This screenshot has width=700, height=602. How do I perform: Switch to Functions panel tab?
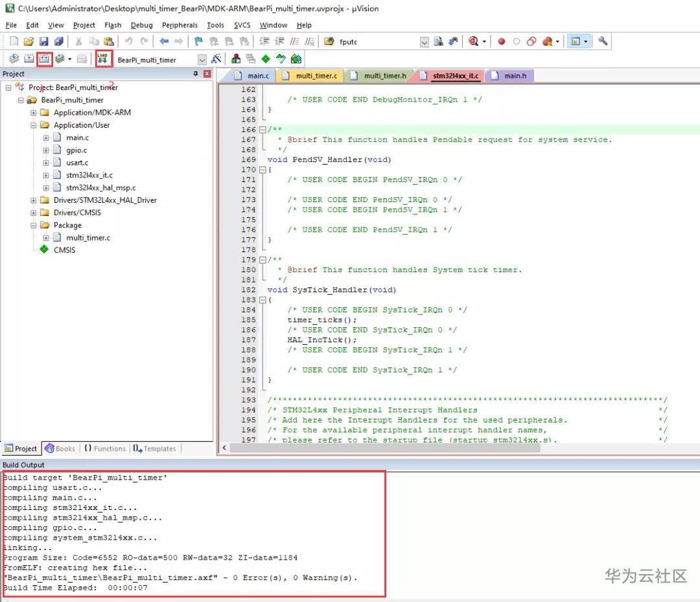(106, 448)
